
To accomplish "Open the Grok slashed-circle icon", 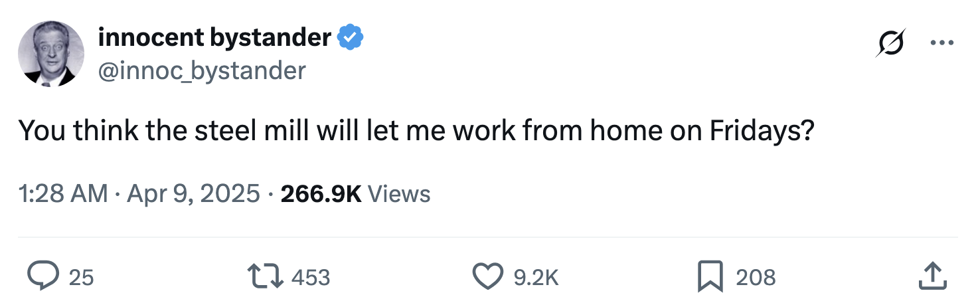I will pos(890,43).
